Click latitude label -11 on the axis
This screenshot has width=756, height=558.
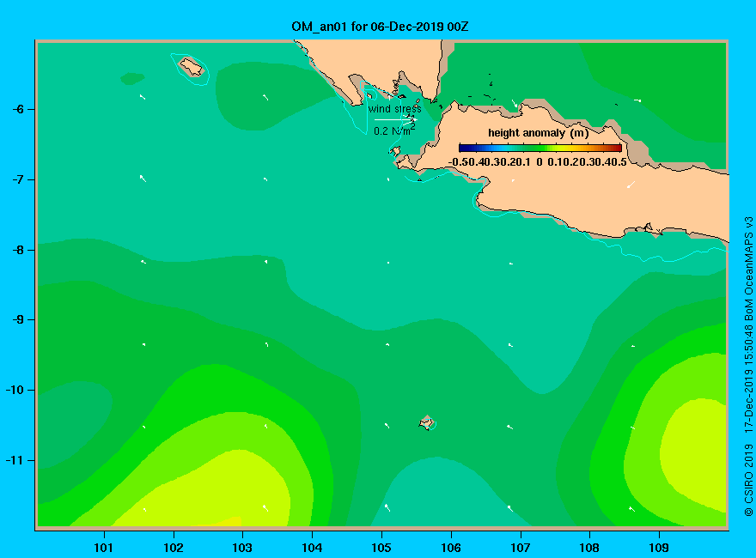pos(15,460)
